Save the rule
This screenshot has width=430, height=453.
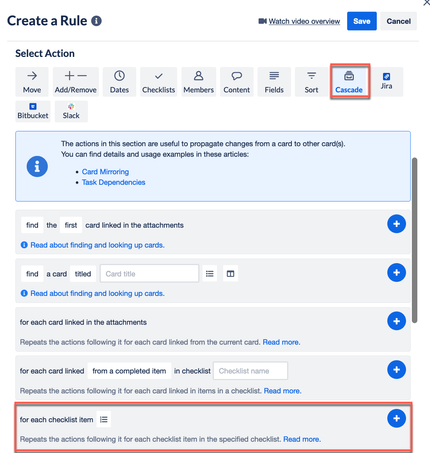coord(362,21)
